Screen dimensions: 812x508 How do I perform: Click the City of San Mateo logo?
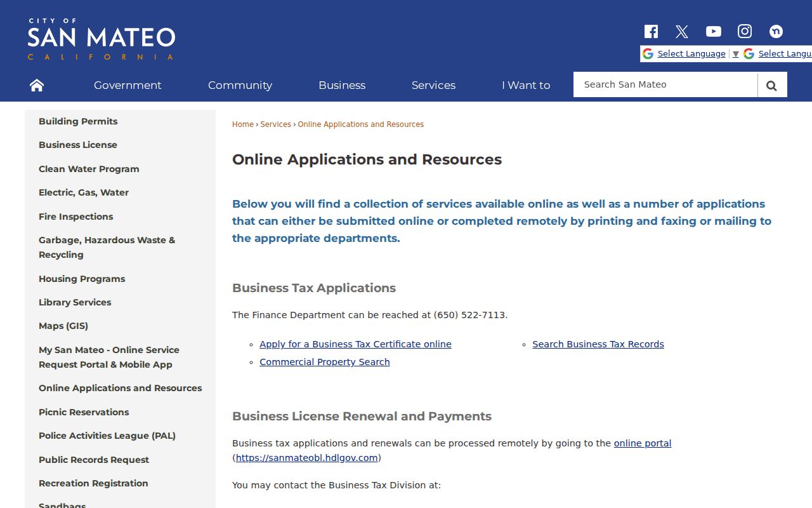tap(101, 39)
